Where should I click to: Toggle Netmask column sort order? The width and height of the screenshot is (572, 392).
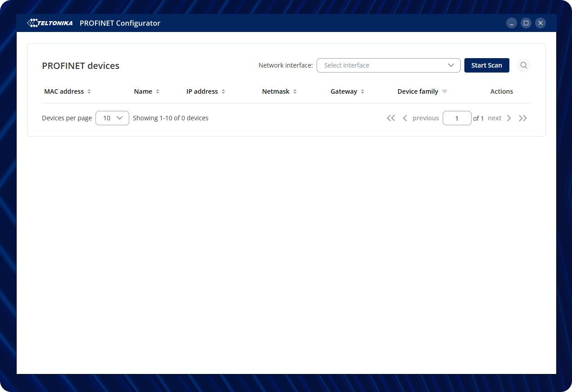tap(295, 91)
